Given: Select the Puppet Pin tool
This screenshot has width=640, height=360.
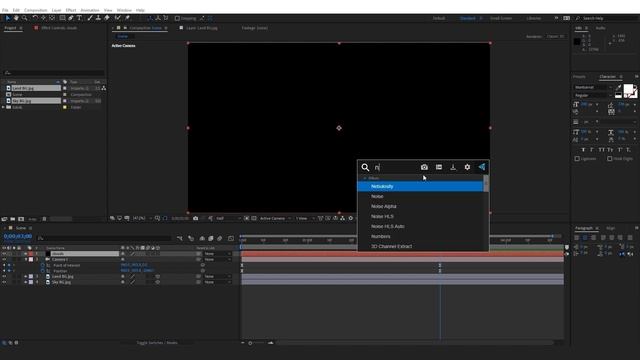Looking at the screenshot, I should [127, 18].
